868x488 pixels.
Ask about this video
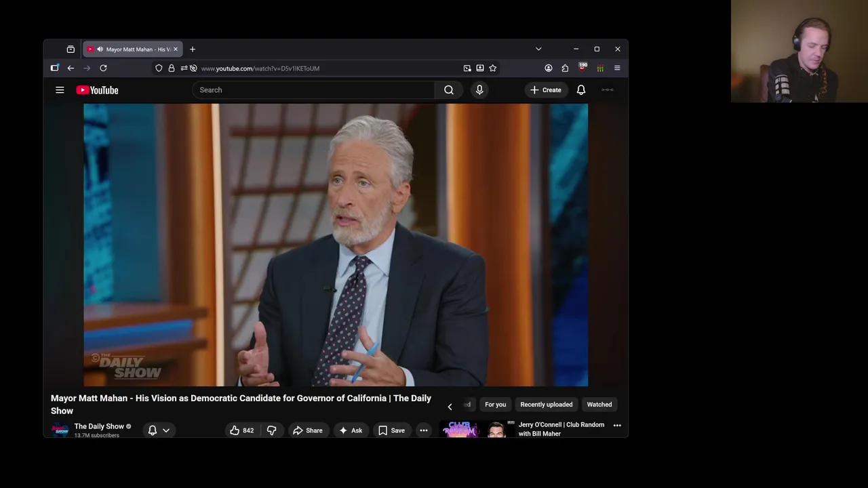[x=351, y=430]
